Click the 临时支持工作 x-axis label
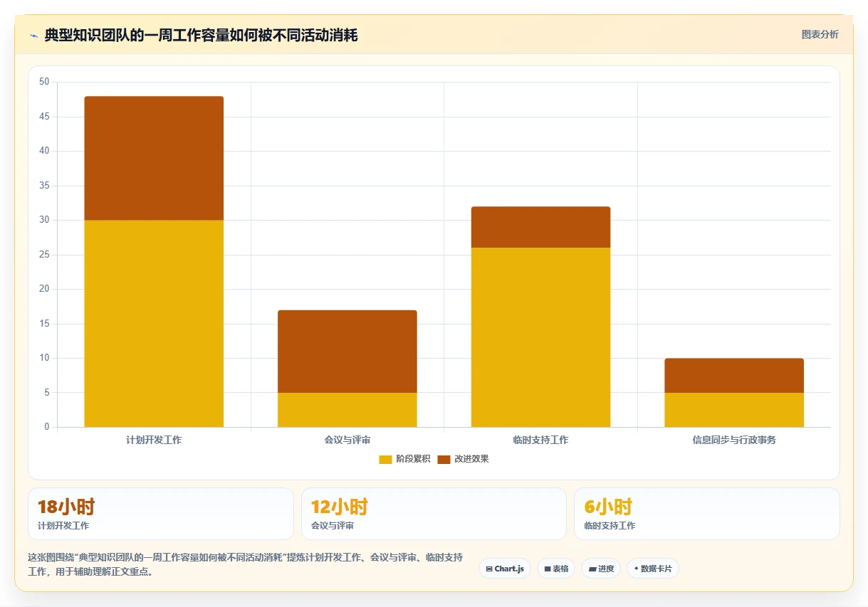 pos(540,440)
